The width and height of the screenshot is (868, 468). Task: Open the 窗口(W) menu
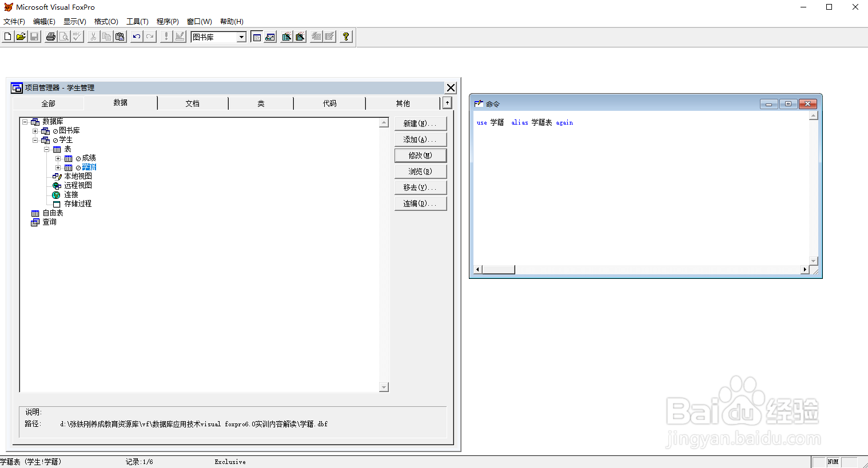pyautogui.click(x=199, y=22)
